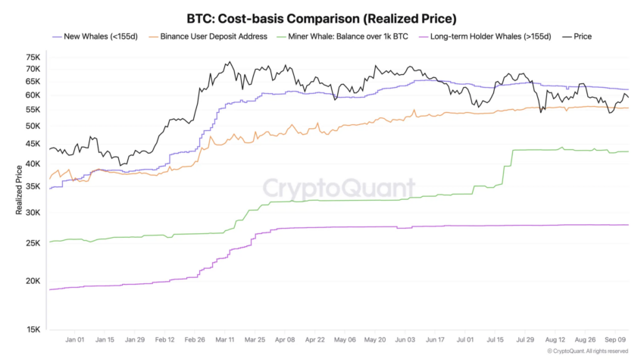Select the Mar 11 date tick label
The height and width of the screenshot is (362, 644).
pyautogui.click(x=225, y=340)
